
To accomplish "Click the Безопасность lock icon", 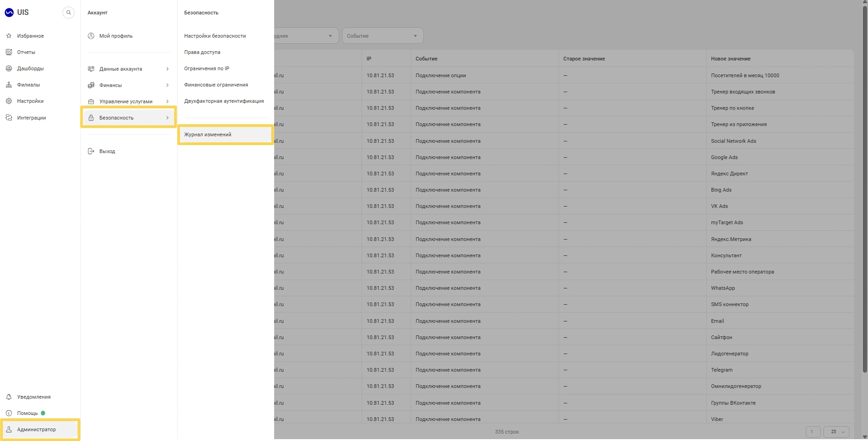I will click(x=91, y=118).
